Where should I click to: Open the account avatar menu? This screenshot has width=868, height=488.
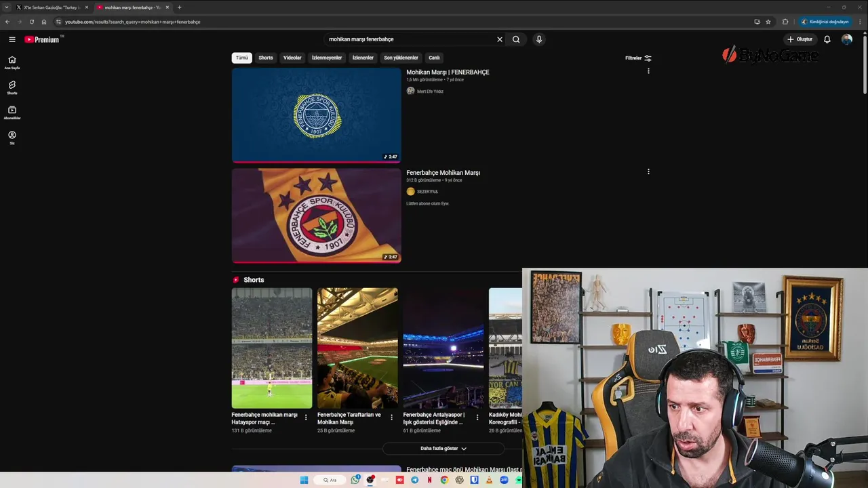tap(847, 39)
